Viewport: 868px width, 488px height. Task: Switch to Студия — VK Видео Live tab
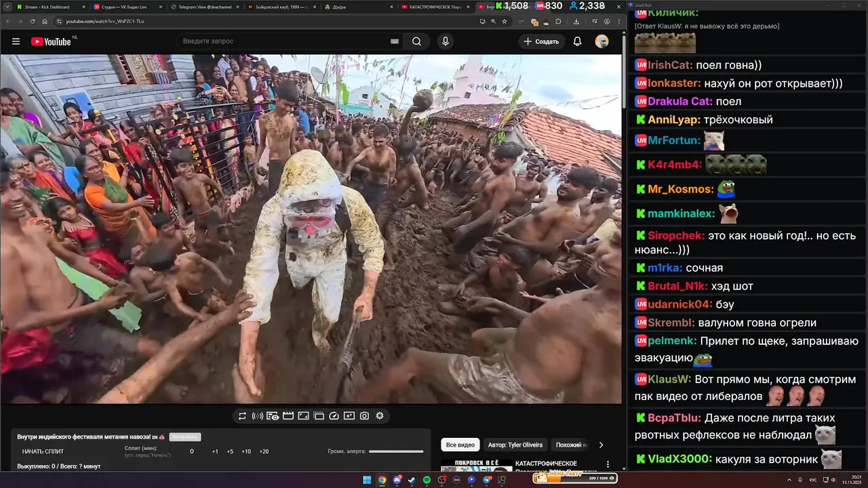tap(127, 7)
